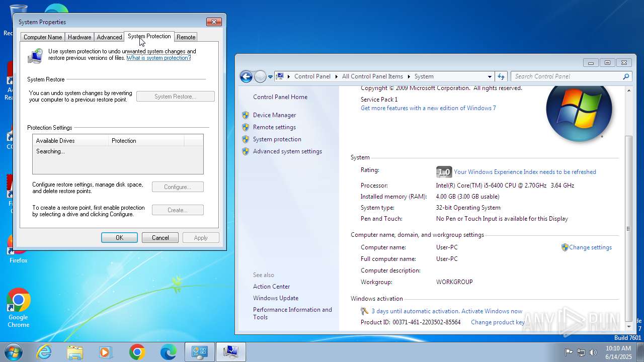Select the System Protection tab
Image resolution: width=644 pixels, height=362 pixels.
pos(149,36)
